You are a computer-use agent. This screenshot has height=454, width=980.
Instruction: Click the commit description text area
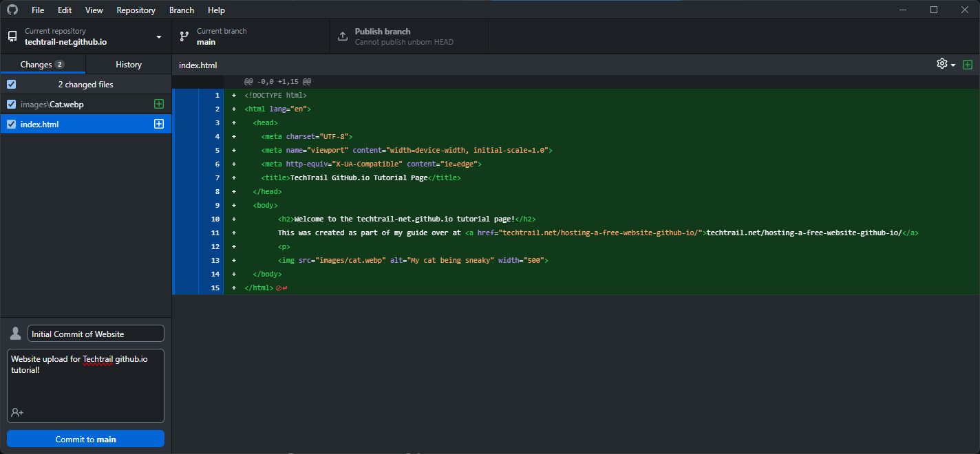pos(85,385)
